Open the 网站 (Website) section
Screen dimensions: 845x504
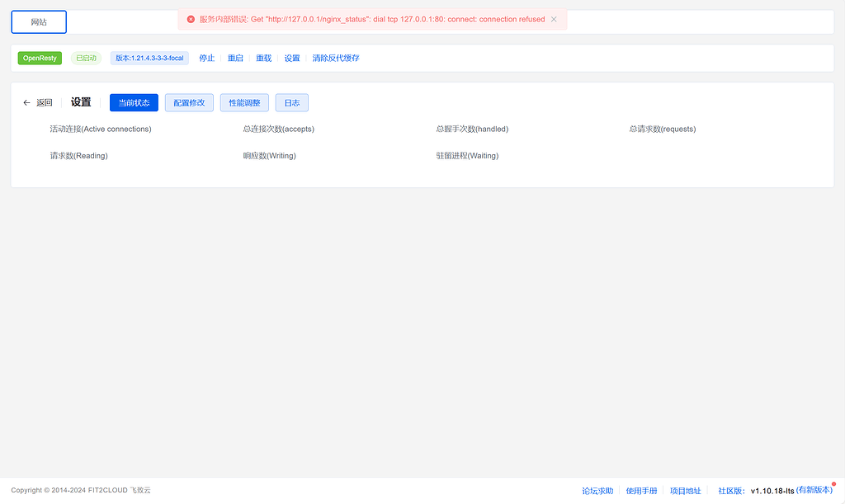[38, 22]
